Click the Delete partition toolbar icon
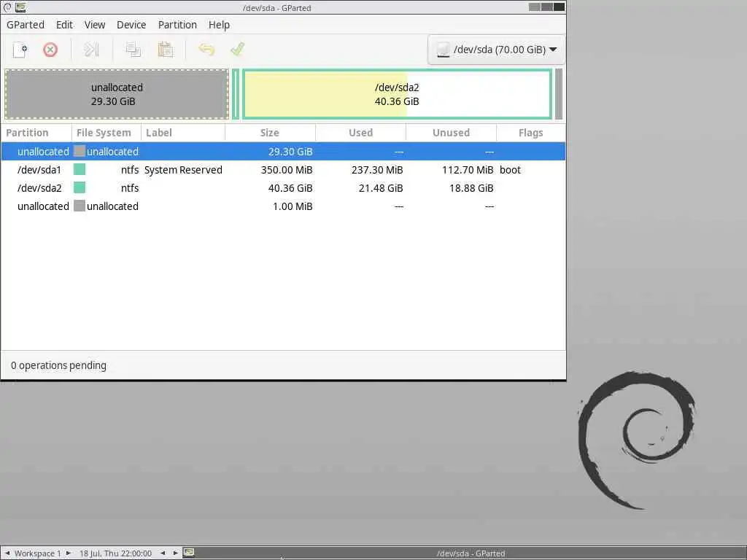This screenshot has width=747, height=560. pos(50,50)
